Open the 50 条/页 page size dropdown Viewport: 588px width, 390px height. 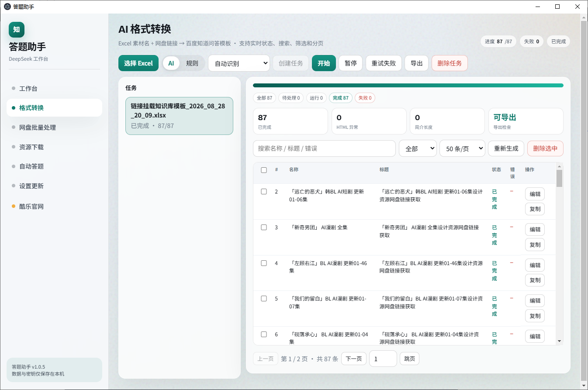tap(462, 148)
